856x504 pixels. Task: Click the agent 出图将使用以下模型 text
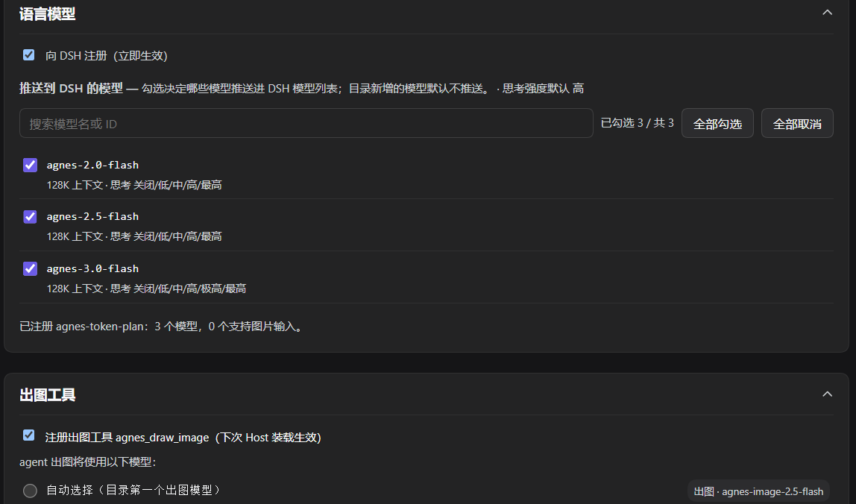tap(88, 462)
